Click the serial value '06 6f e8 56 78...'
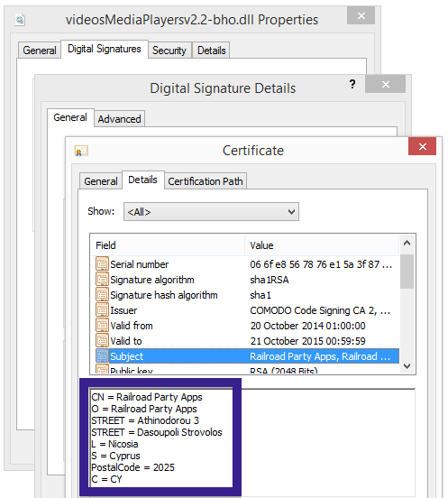The image size is (448, 498). (321, 264)
